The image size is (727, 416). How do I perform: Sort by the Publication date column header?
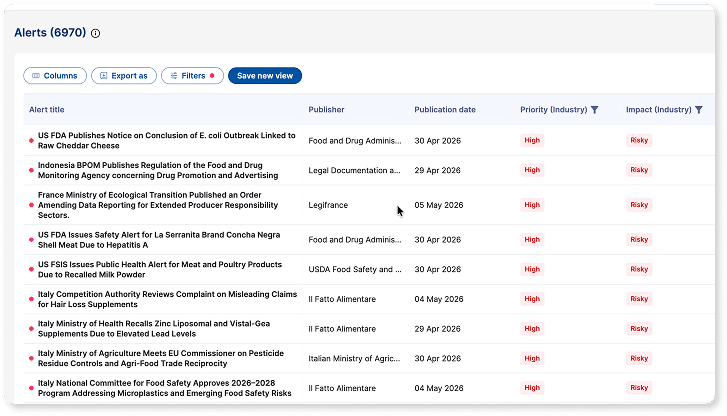pyautogui.click(x=445, y=110)
